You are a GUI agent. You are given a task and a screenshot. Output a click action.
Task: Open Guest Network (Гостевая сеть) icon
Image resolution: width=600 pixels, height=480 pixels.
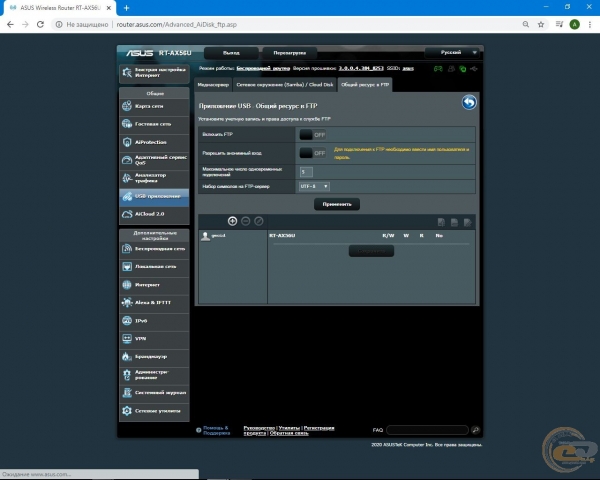pos(127,124)
